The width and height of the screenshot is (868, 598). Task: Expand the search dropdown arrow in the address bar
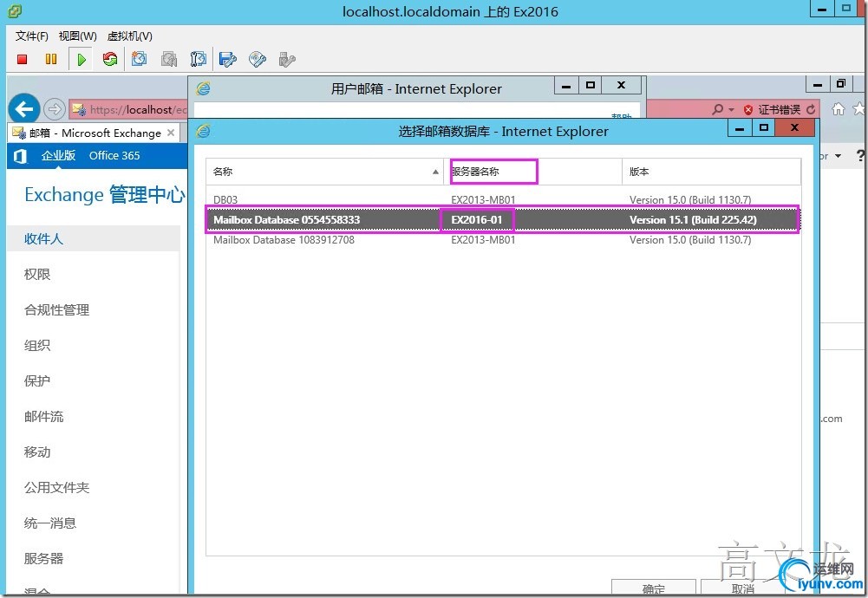pyautogui.click(x=731, y=109)
